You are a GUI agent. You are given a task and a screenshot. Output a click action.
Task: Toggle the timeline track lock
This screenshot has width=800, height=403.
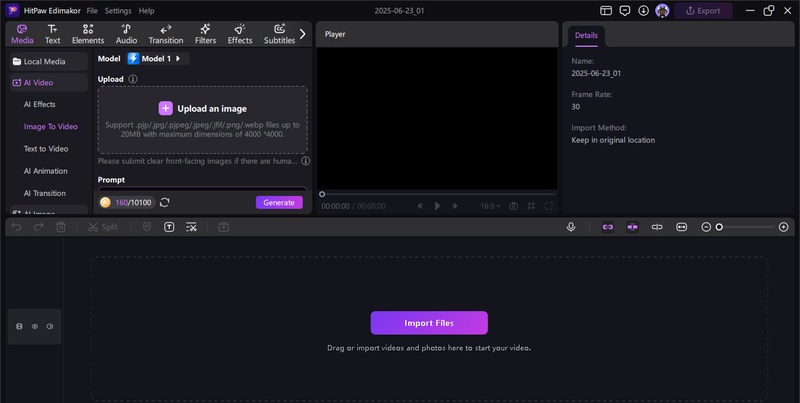click(x=19, y=326)
